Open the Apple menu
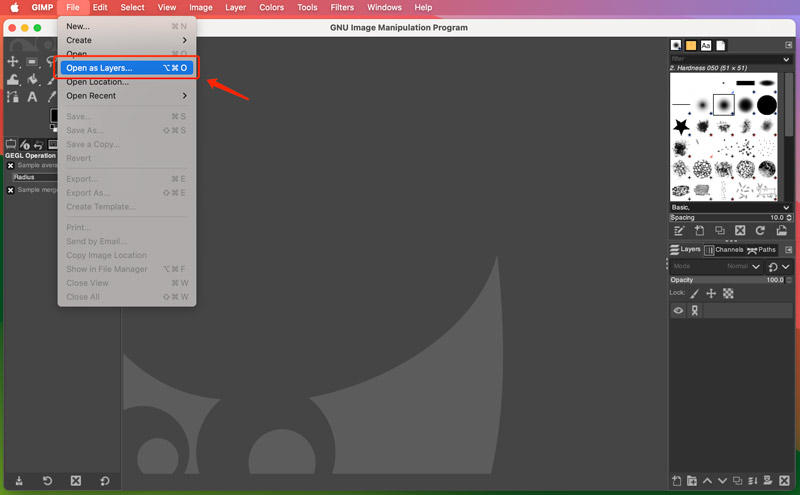The image size is (800, 495). coord(14,7)
